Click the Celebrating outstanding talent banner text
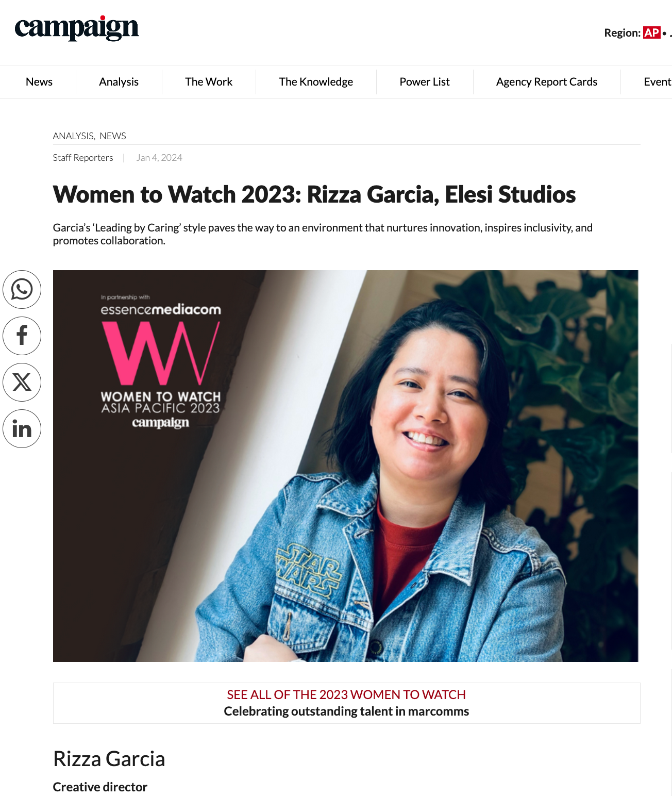 (346, 711)
